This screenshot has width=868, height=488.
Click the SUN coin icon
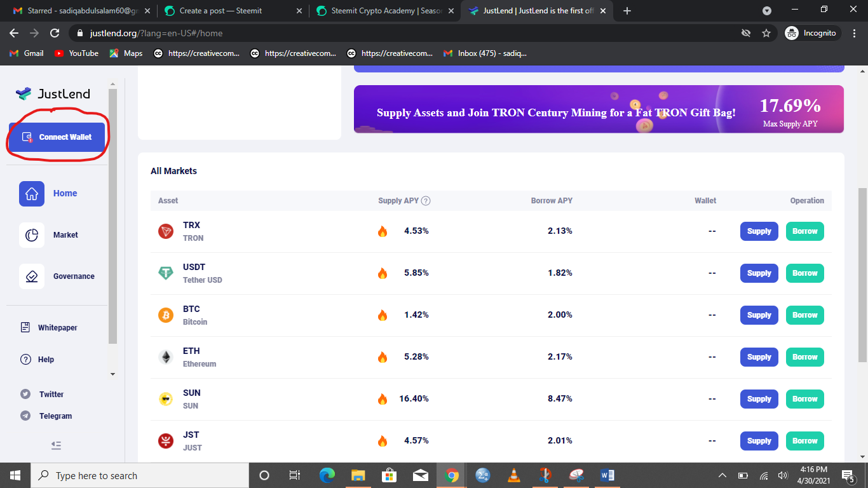[166, 399]
